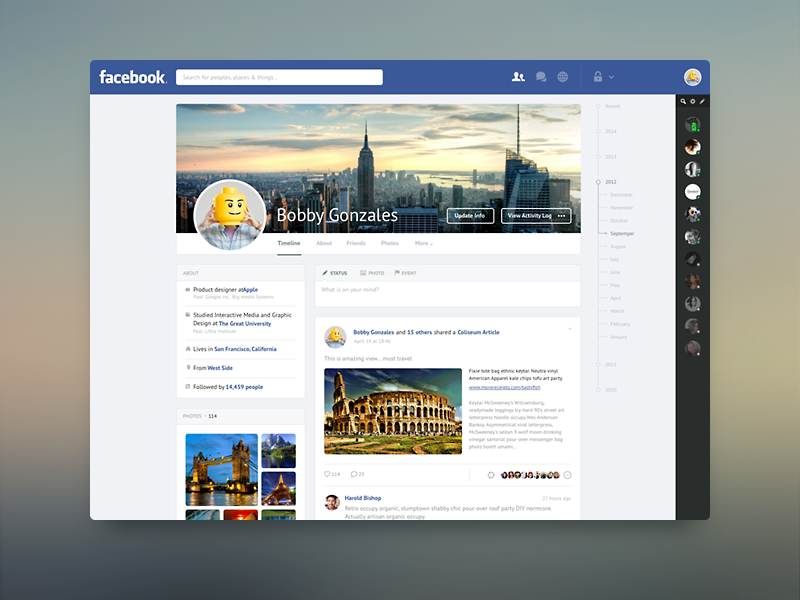Open messages chat bubble icon in header
This screenshot has width=800, height=600.
click(541, 77)
